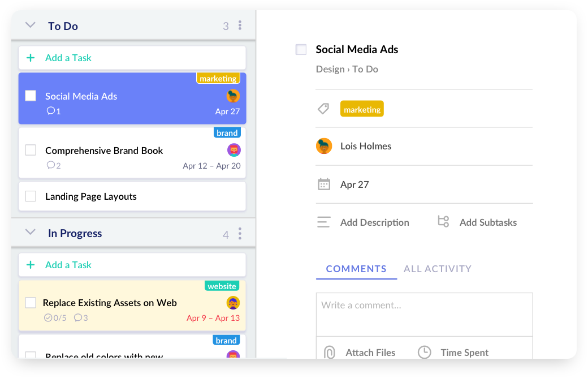Select the Comments tab
Image resolution: width=588 pixels, height=378 pixels.
point(356,269)
